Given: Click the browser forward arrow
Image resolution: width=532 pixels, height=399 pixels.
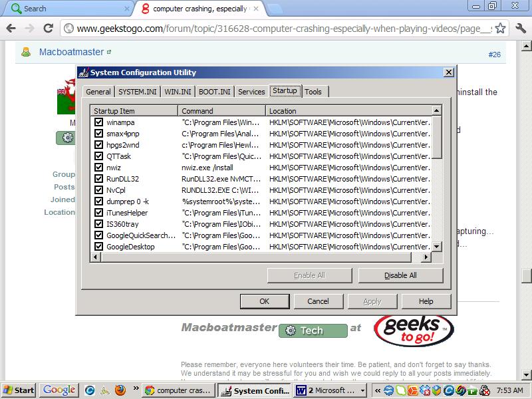Looking at the screenshot, I should 30,28.
